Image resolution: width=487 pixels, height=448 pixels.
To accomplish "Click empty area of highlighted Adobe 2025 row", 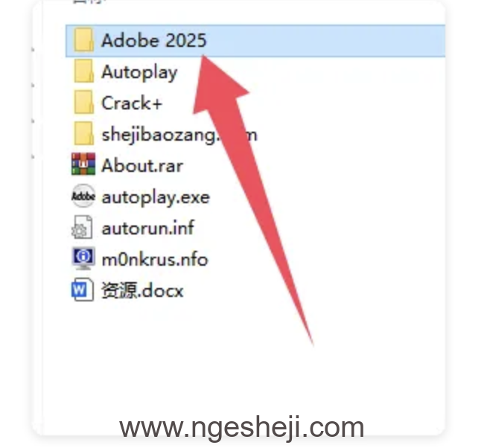I will [326, 41].
